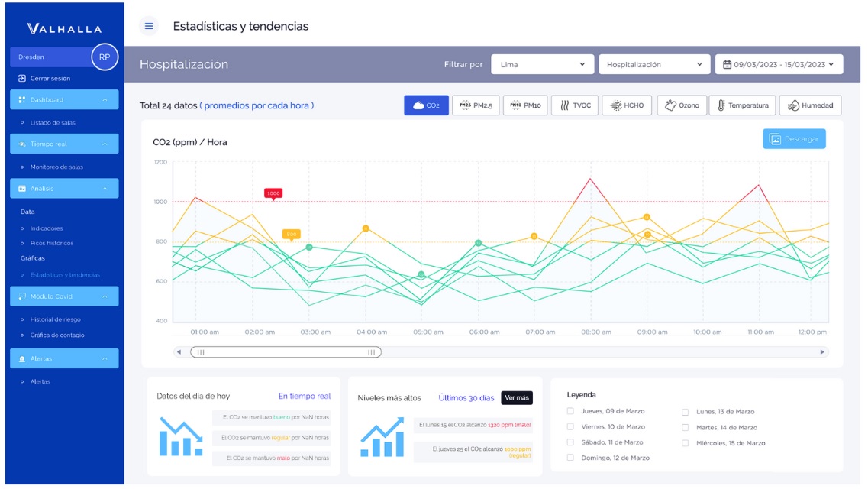Check the Jueves, 09 de Marzo checkbox
The image size is (868, 489).
(570, 411)
